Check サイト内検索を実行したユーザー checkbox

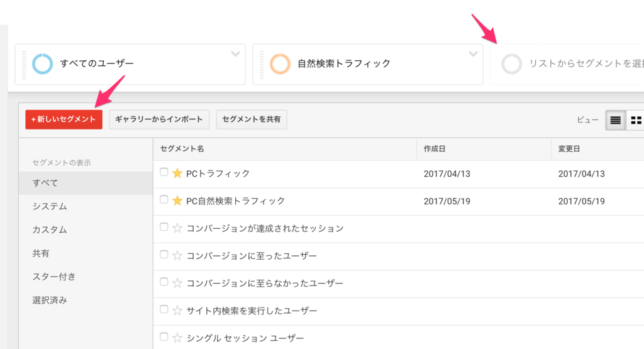coord(164,309)
